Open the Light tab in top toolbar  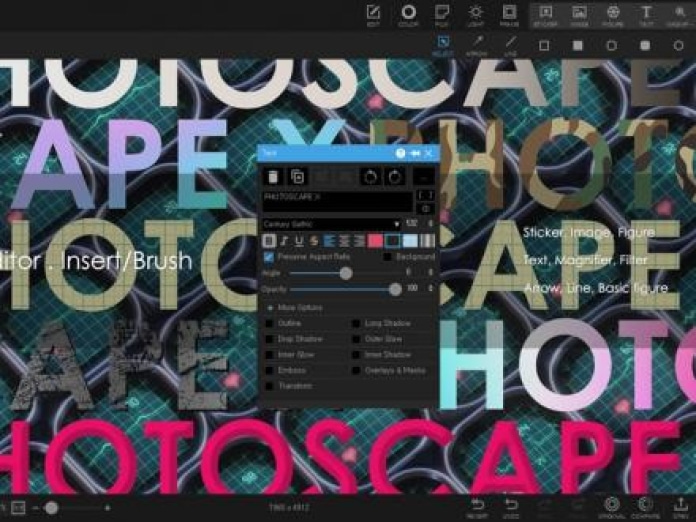pos(475,16)
